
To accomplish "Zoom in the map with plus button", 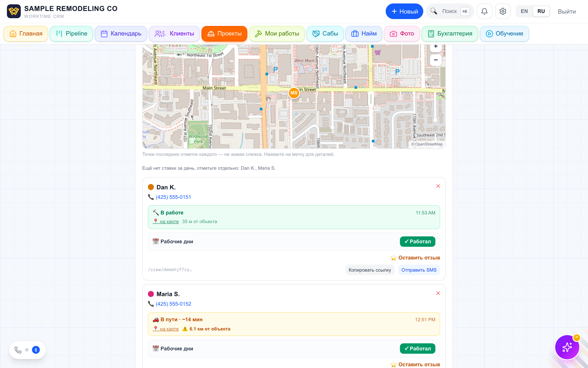I will point(436,47).
